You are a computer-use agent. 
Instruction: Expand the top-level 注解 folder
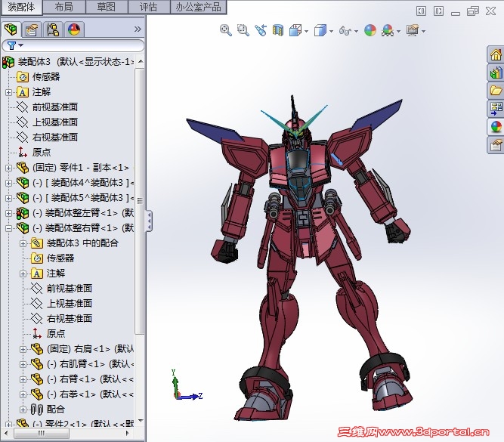tap(8, 93)
